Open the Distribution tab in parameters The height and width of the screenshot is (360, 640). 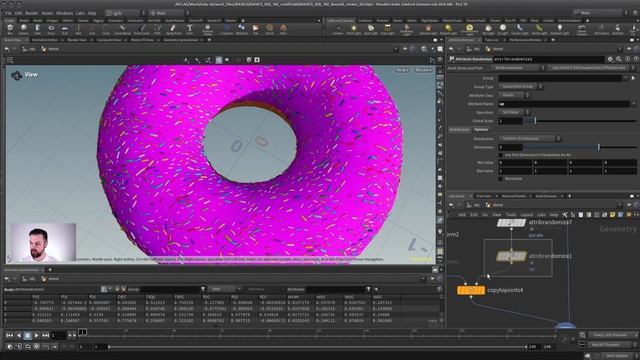460,129
